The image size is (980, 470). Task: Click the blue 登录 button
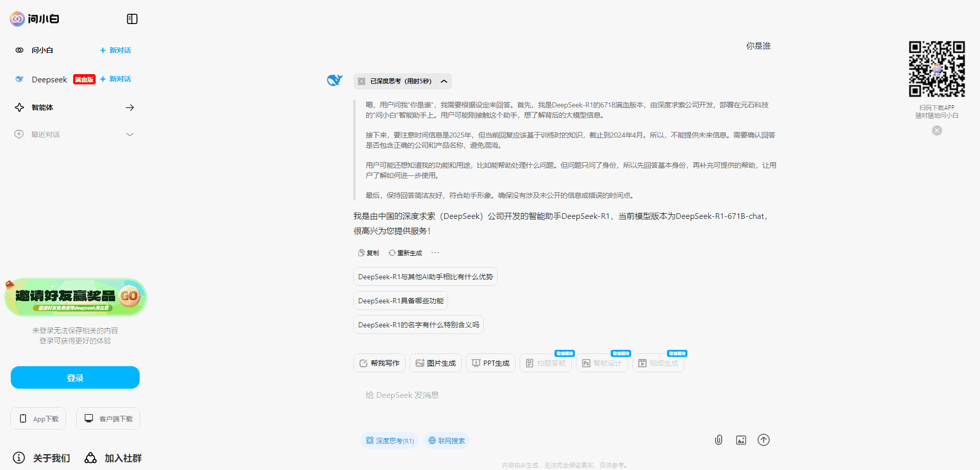(75, 377)
